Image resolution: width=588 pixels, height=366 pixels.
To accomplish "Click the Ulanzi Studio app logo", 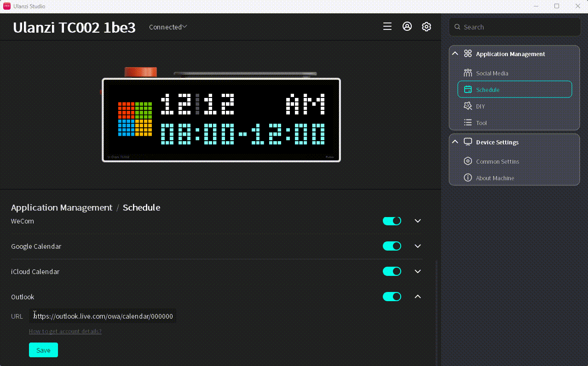I will (7, 6).
